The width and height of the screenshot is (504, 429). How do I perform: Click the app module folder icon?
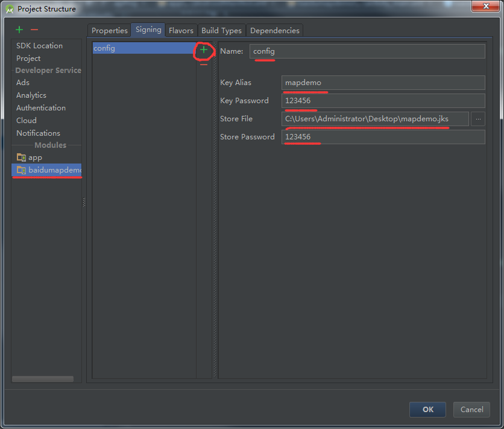pyautogui.click(x=21, y=157)
